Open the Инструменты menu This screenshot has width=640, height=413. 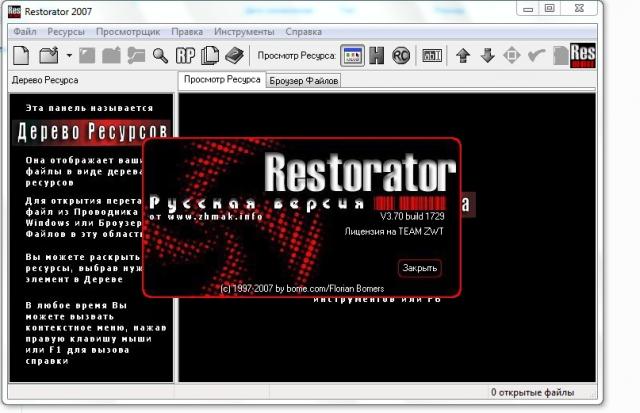tap(244, 32)
